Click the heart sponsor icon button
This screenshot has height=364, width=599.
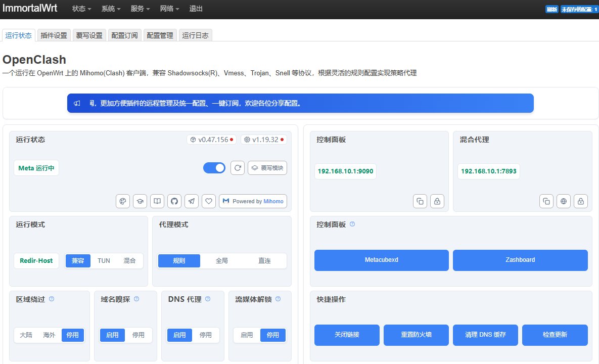[209, 201]
